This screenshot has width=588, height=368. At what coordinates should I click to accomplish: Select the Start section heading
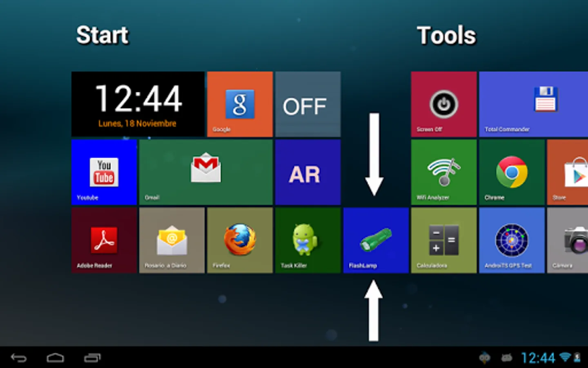tap(102, 35)
